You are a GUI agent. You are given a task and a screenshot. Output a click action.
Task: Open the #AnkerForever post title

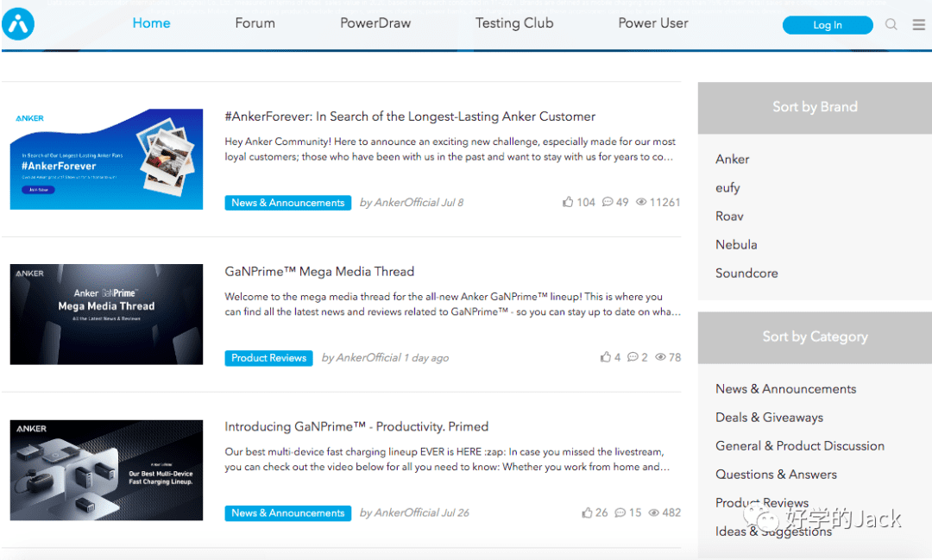(x=410, y=116)
